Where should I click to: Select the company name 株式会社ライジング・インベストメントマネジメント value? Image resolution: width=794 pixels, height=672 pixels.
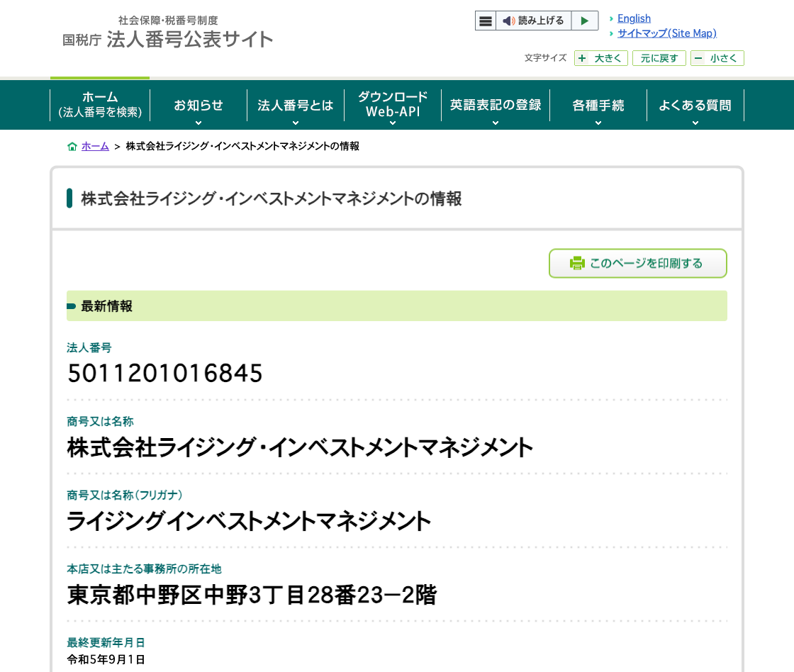[300, 448]
